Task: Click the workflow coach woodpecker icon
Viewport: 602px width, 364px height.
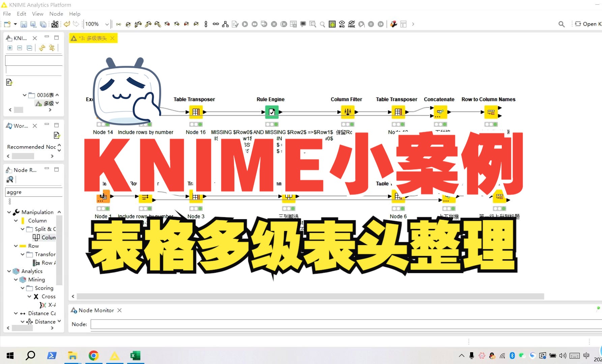Action: click(x=394, y=24)
